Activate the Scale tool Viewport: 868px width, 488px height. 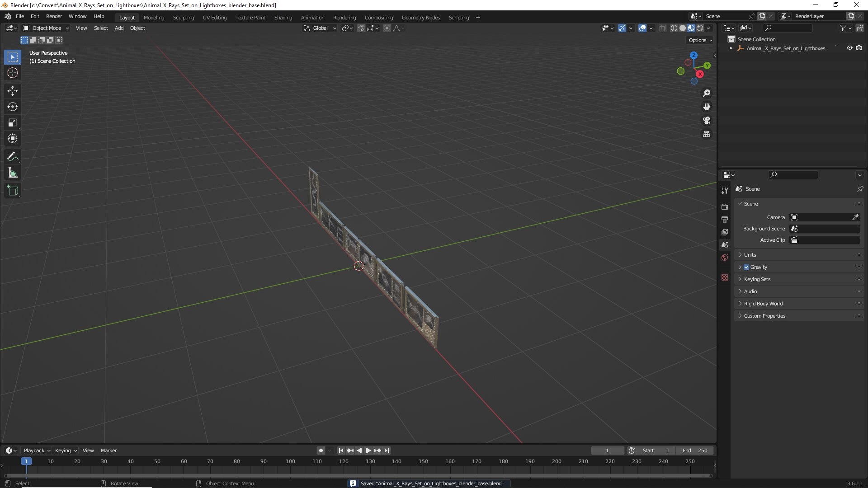[x=13, y=122]
